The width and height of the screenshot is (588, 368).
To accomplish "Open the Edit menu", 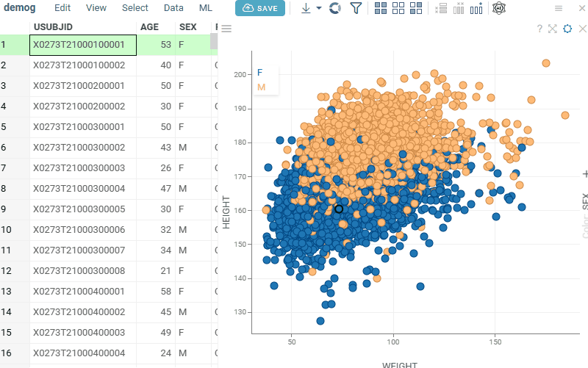I will [62, 8].
